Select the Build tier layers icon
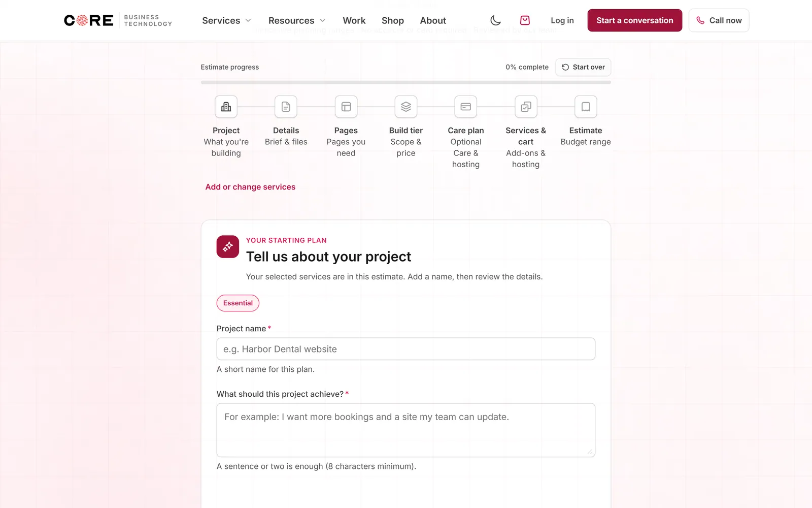This screenshot has height=508, width=812. pos(406,107)
